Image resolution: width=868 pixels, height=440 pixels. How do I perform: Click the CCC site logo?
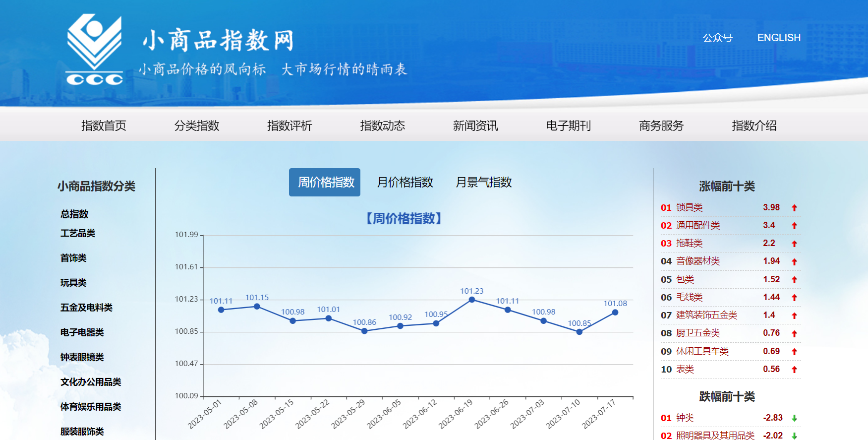point(94,50)
